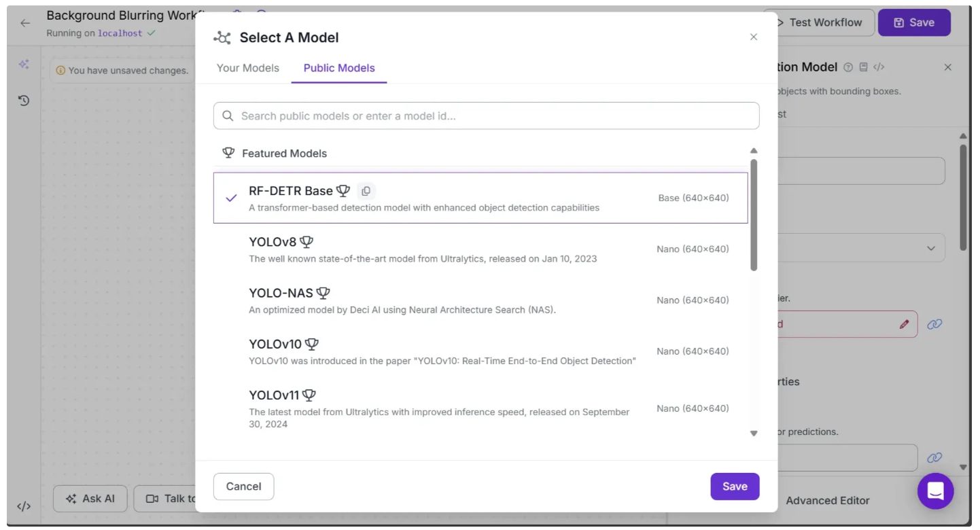Open the help icon beside the block title
980x530 pixels.
(x=847, y=67)
